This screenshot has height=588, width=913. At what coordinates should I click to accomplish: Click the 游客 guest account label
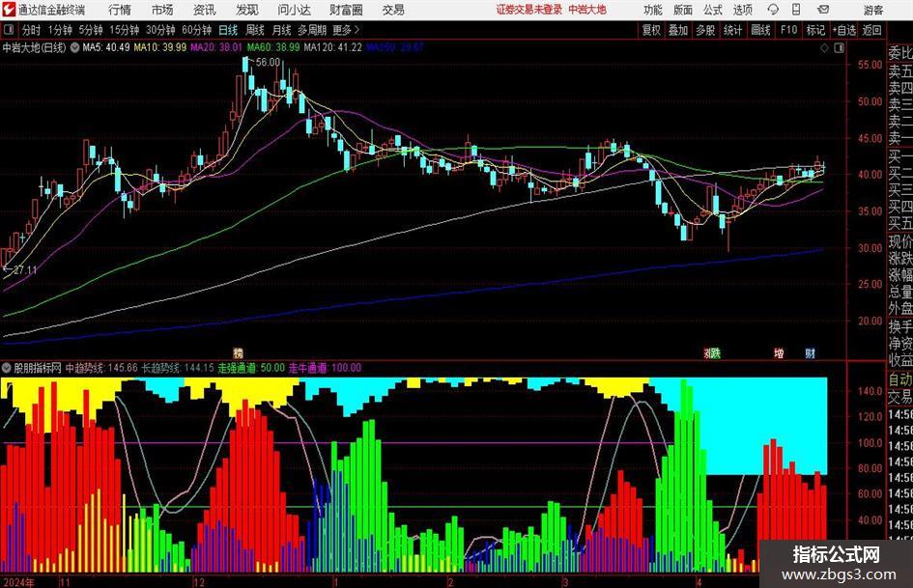coord(873,10)
